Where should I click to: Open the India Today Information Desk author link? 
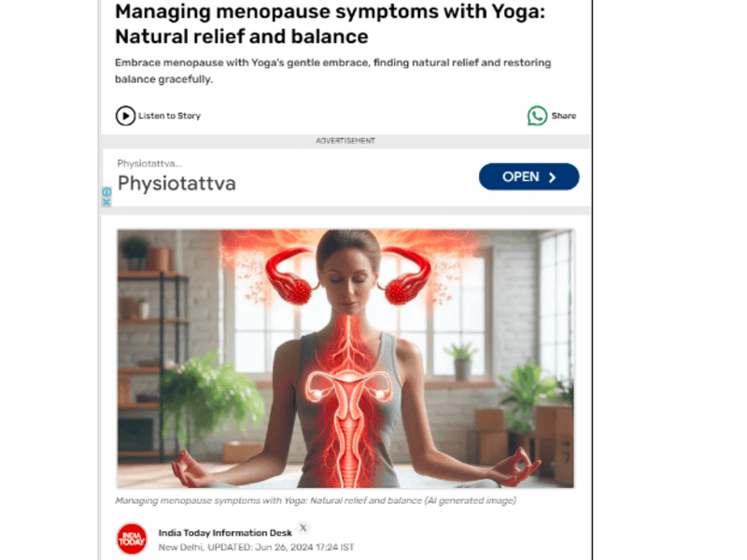click(225, 533)
